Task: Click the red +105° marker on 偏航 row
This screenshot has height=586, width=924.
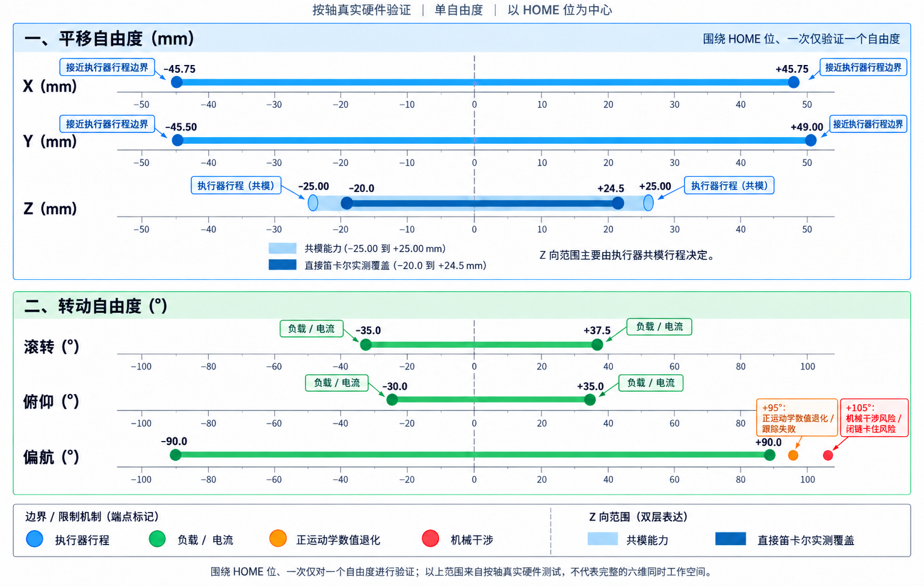Action: click(828, 455)
